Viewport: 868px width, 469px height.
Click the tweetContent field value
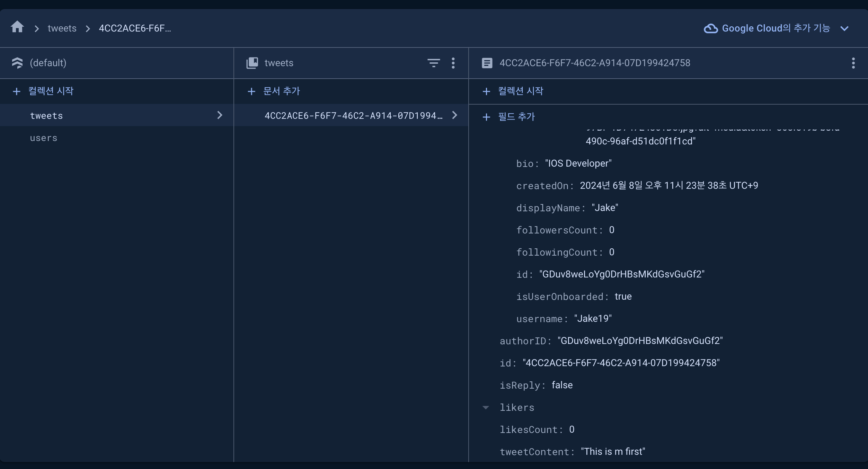point(613,452)
